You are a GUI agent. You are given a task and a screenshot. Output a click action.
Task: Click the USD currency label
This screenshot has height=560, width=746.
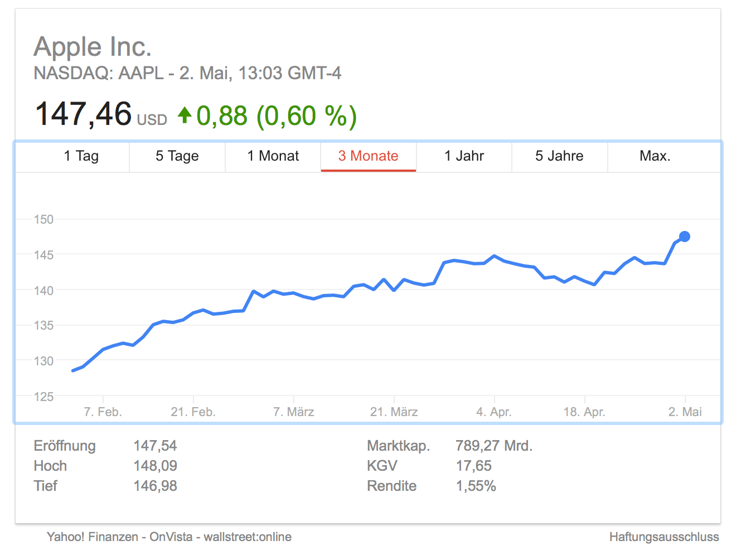click(x=152, y=120)
